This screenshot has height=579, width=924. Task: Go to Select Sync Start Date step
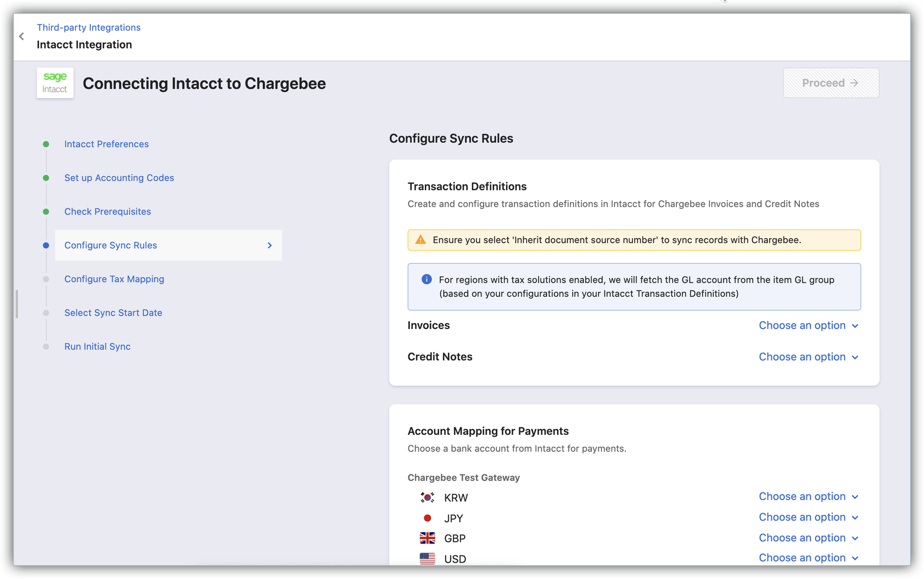[x=113, y=313]
